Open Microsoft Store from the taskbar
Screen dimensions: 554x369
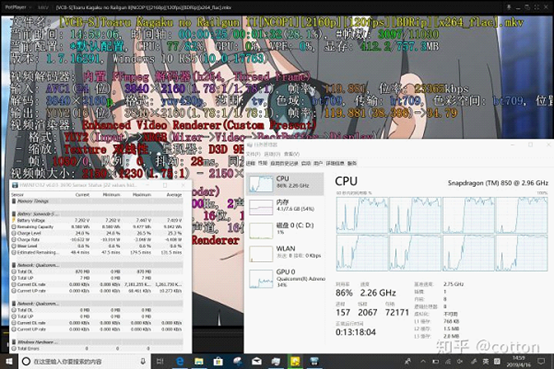[x=218, y=361]
